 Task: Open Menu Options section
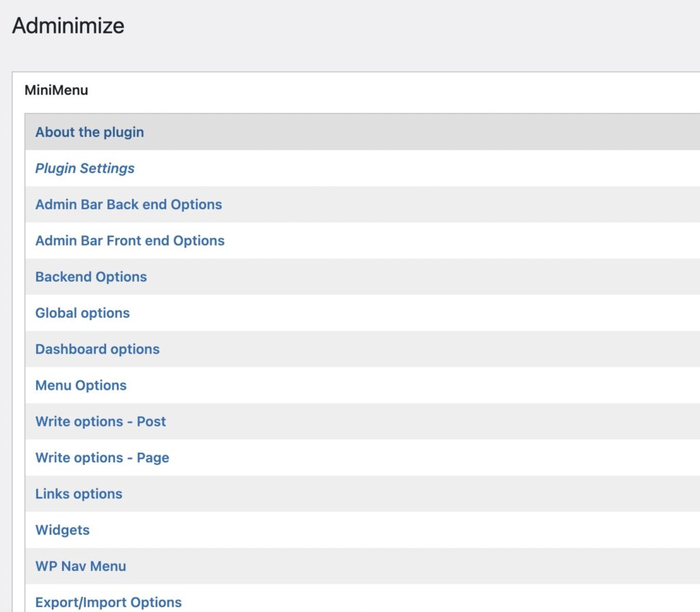81,386
